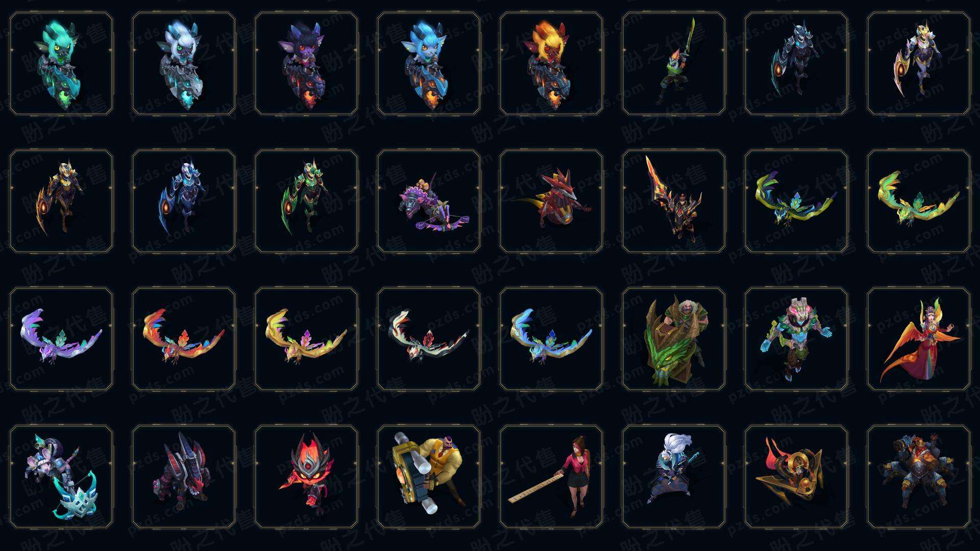Open the green sword-wielding champion tile
The image size is (980, 551).
[x=674, y=64]
